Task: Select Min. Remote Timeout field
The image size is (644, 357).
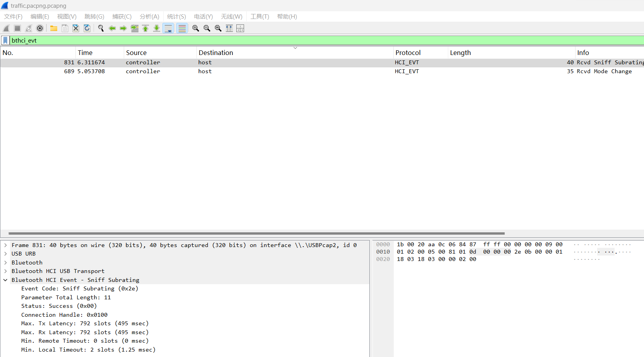Action: coord(85,341)
